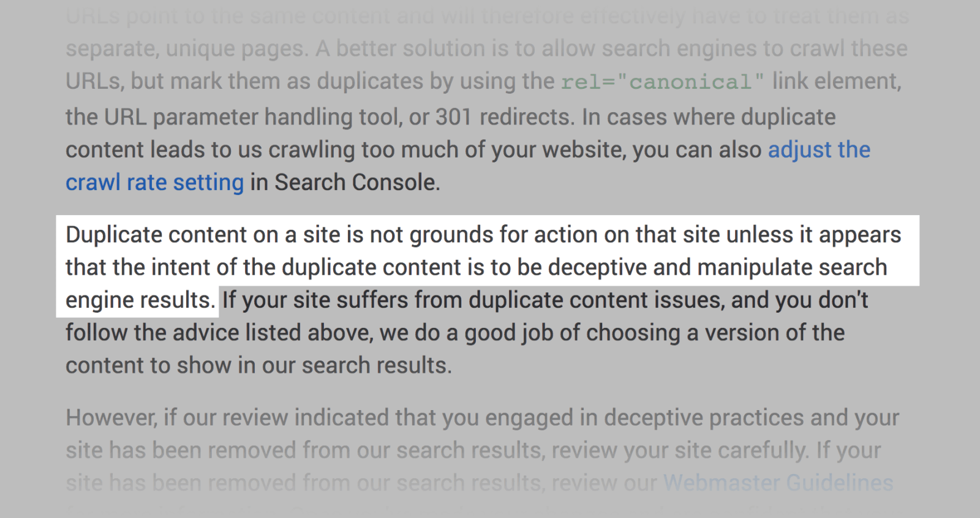Click the highlighted "engine results." text
Screen dimensions: 980x518
coord(140,300)
